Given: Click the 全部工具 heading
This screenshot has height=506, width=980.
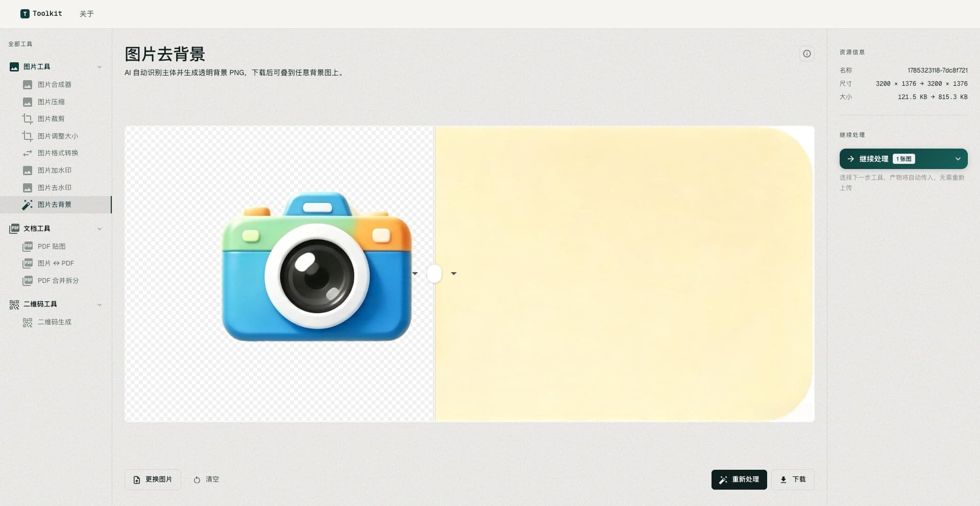Looking at the screenshot, I should (x=20, y=44).
